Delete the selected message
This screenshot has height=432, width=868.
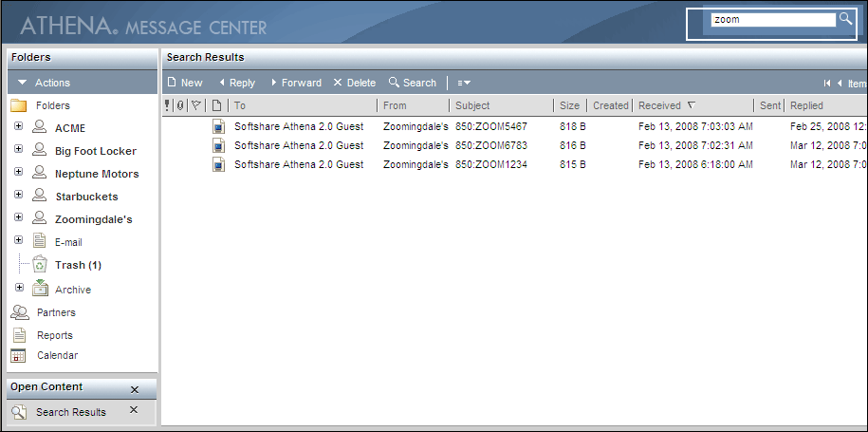(x=354, y=83)
